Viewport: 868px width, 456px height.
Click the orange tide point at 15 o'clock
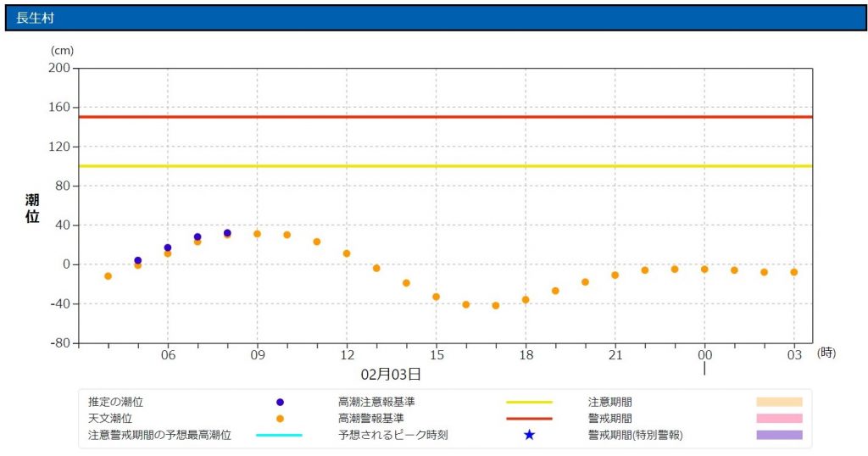click(x=437, y=298)
